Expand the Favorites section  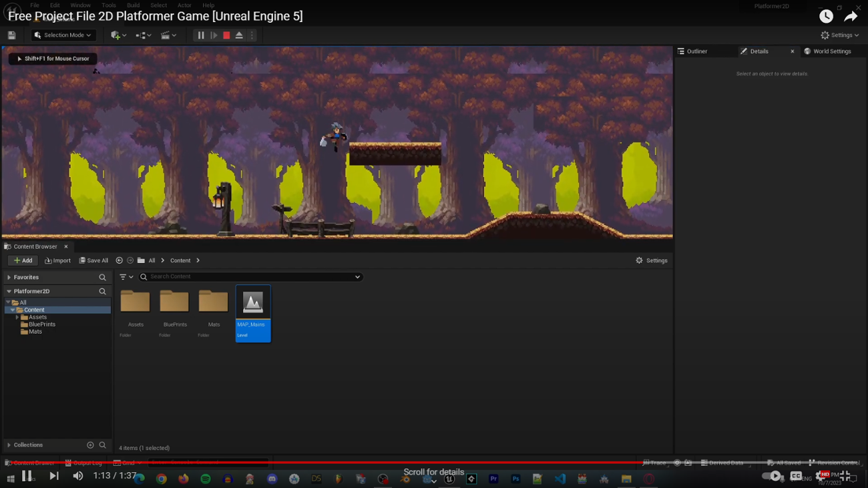(9, 277)
